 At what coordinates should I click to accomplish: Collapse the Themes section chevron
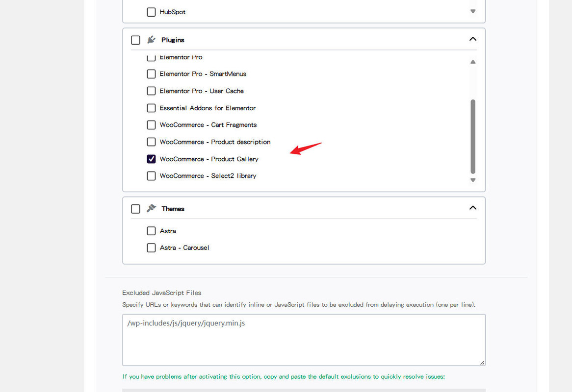[x=473, y=208]
